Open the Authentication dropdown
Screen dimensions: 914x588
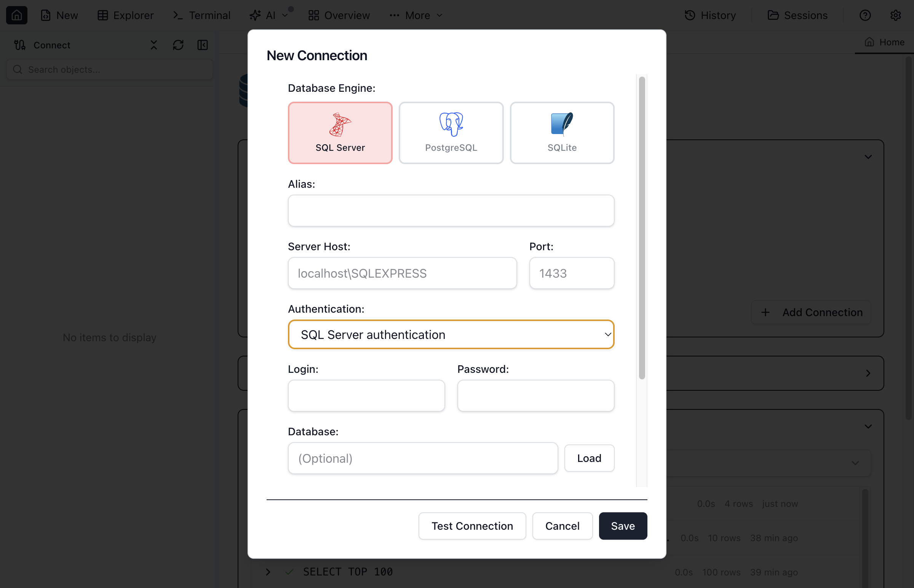[451, 334]
